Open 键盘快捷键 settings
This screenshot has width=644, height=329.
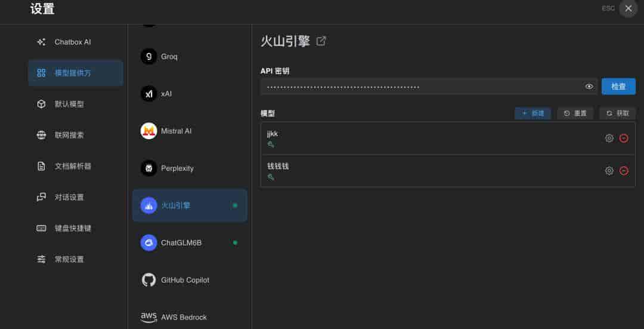76,228
